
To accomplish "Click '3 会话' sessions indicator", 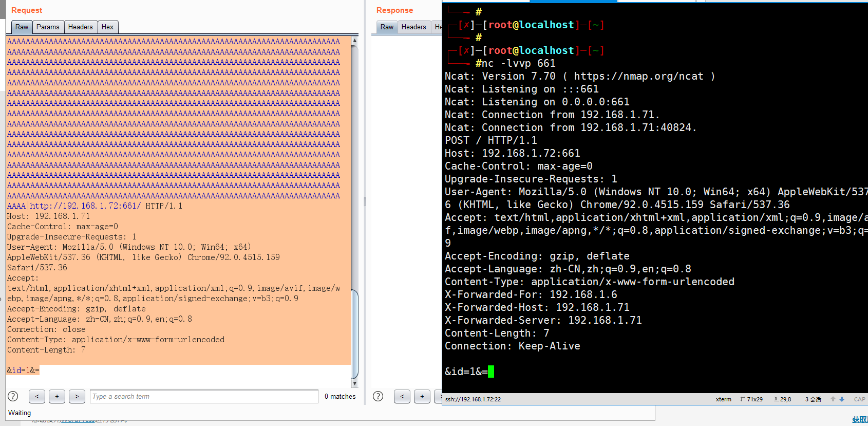I will click(813, 399).
